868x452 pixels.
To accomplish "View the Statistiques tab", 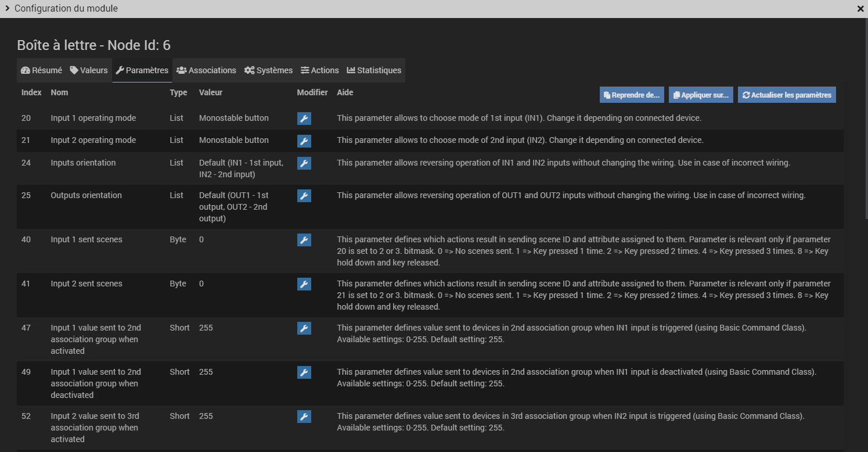I will (374, 70).
